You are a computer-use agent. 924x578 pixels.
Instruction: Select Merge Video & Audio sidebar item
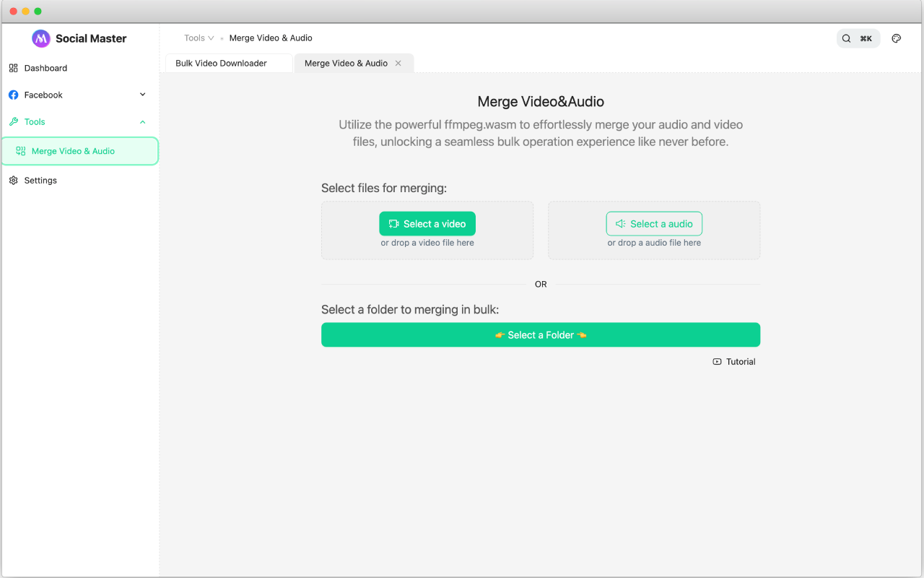tap(79, 151)
